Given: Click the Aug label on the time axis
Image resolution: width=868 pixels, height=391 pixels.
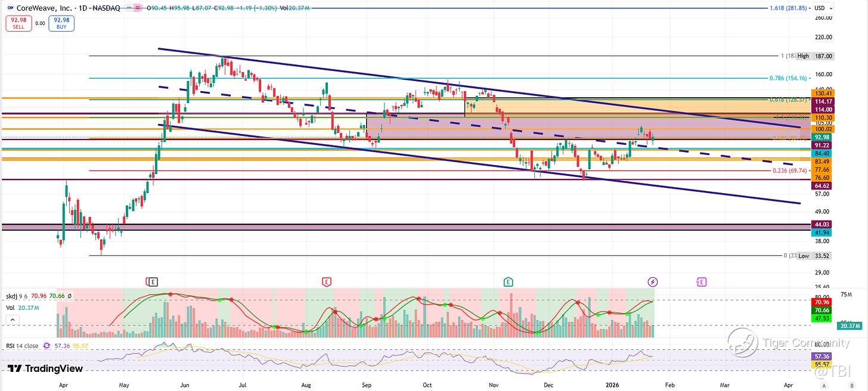Looking at the screenshot, I should tap(306, 386).
